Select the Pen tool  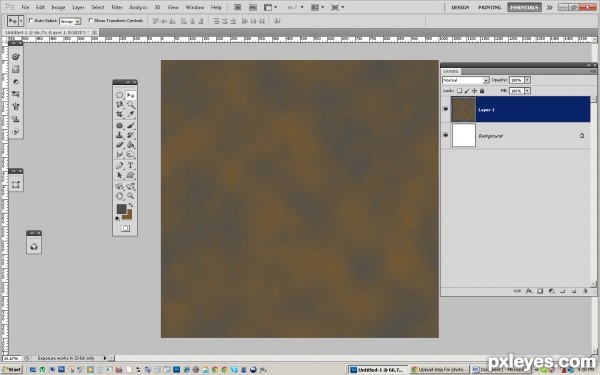(x=119, y=165)
